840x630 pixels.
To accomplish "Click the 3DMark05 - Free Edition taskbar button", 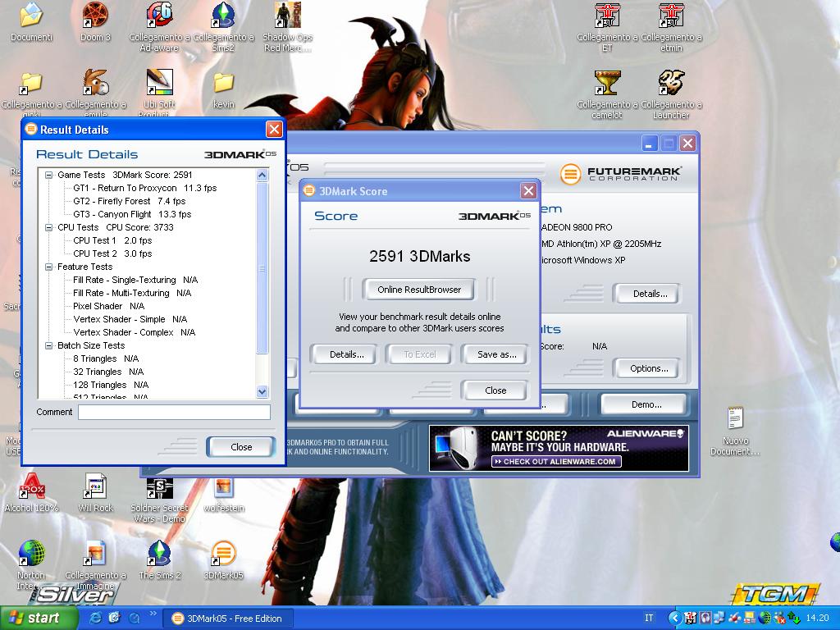I will 228,619.
